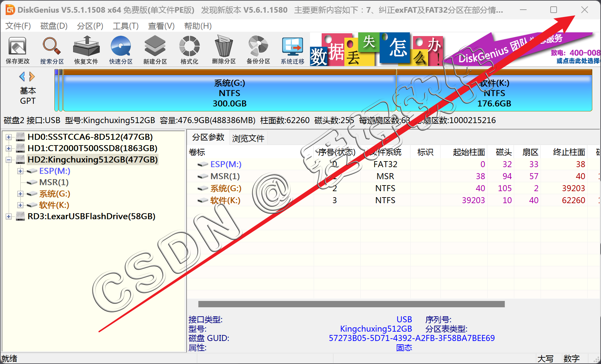Expand the HD0:SSSTCCA6-8D512 disk node
The image size is (601, 364).
point(9,137)
